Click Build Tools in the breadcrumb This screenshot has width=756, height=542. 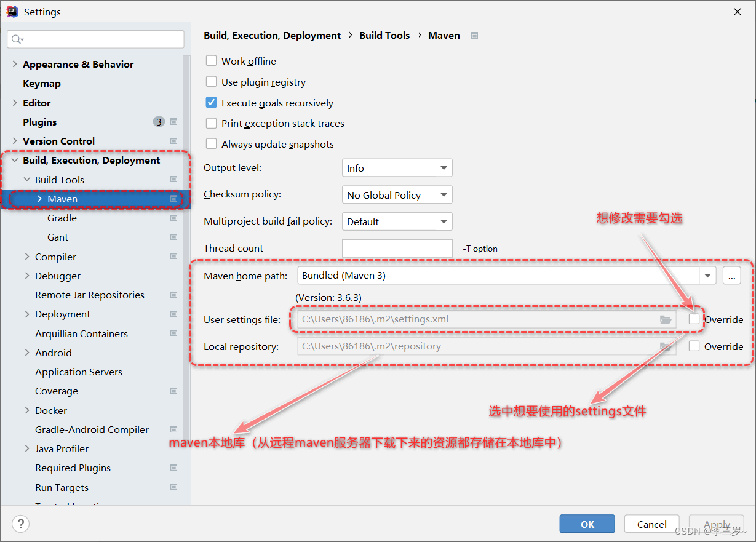[384, 36]
